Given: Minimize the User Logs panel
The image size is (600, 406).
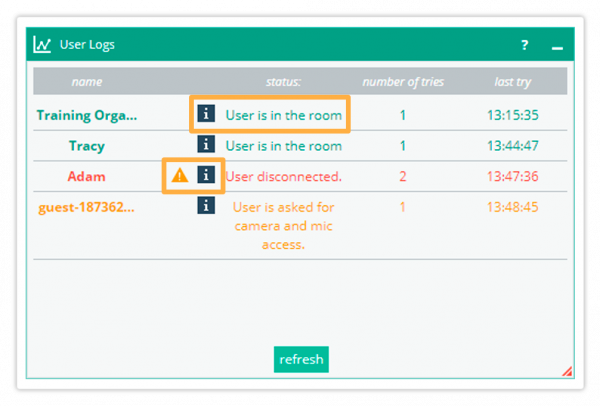Looking at the screenshot, I should (557, 48).
